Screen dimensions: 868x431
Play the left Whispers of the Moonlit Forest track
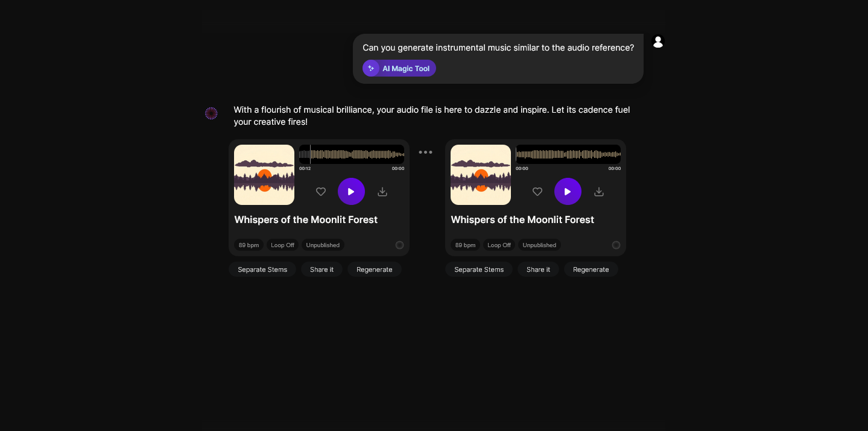[351, 192]
